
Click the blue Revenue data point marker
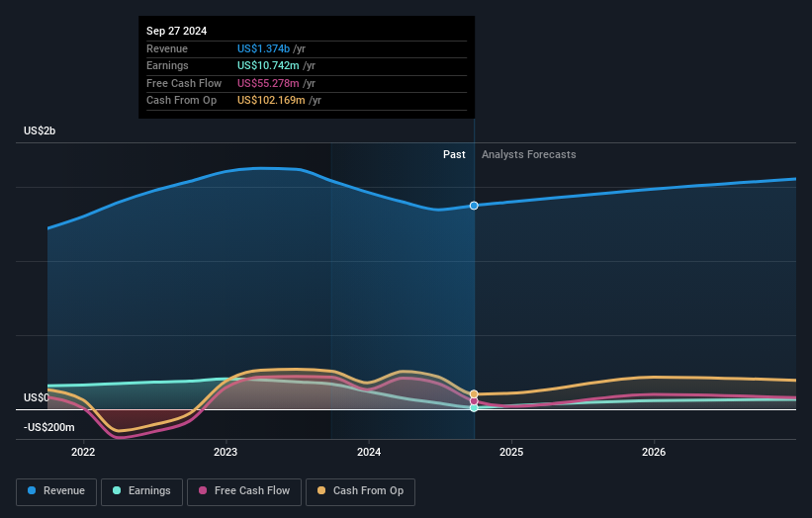(474, 206)
